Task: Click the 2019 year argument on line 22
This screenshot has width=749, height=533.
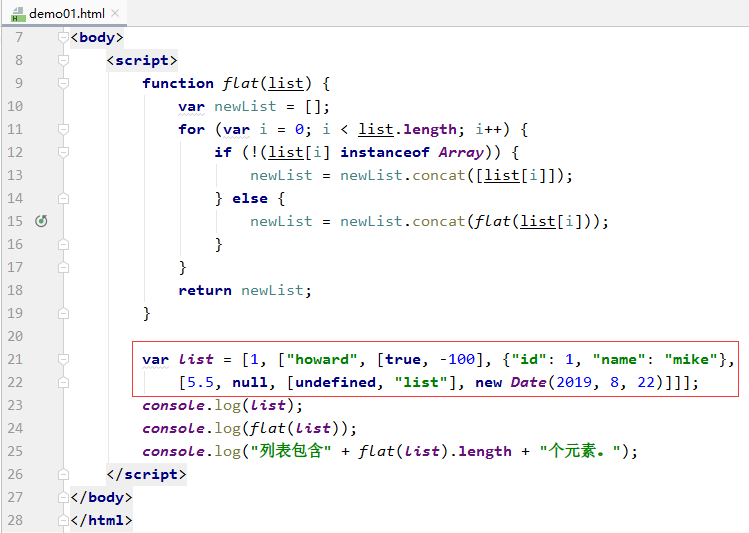Action: tap(574, 382)
